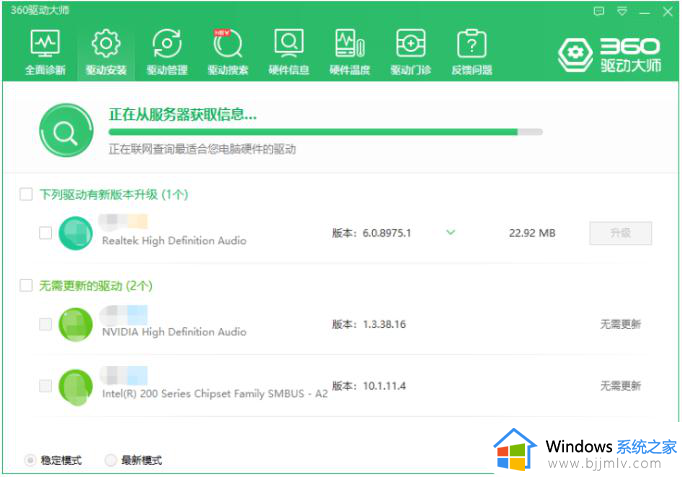Click the NVIDIA audio device icon
The width and height of the screenshot is (682, 477).
pos(76,324)
